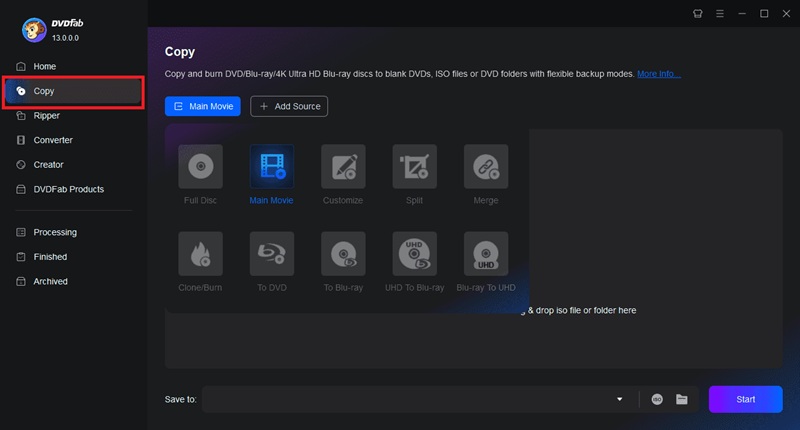The height and width of the screenshot is (430, 800).
Task: Open the hamburger menu in title bar
Action: pyautogui.click(x=720, y=14)
